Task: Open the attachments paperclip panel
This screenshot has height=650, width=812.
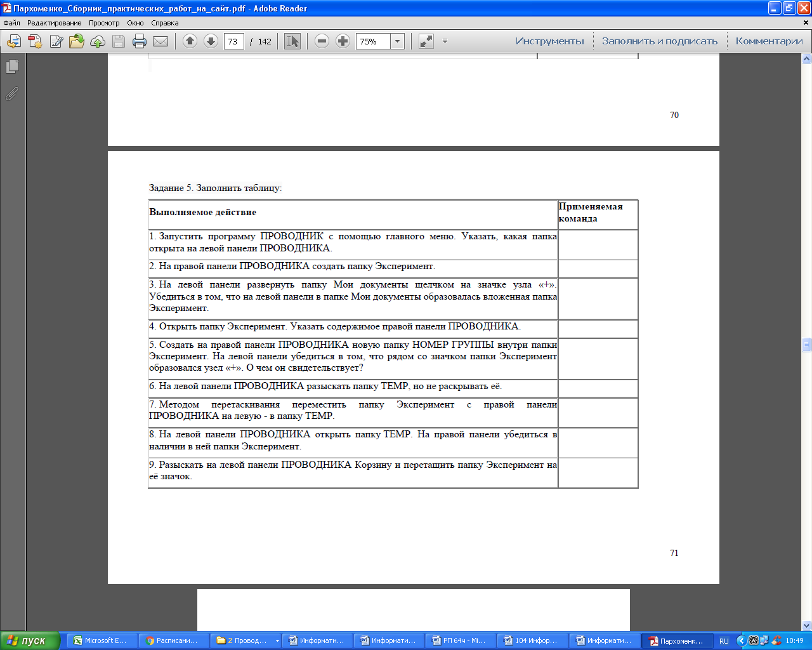Action: pos(12,93)
